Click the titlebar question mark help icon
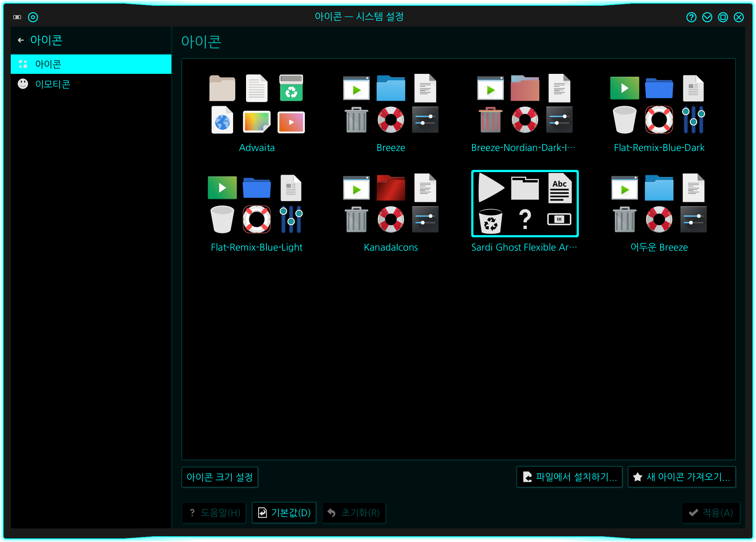756x542 pixels. (x=691, y=17)
